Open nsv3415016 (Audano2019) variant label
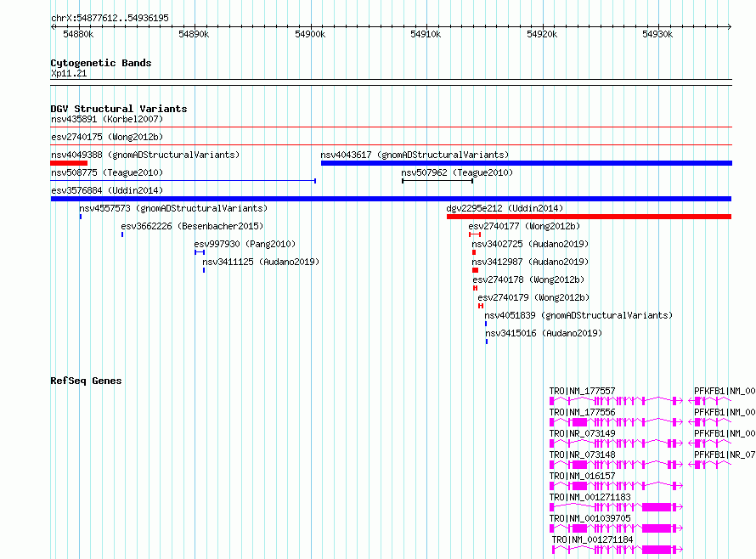This screenshot has width=756, height=559. click(x=544, y=333)
